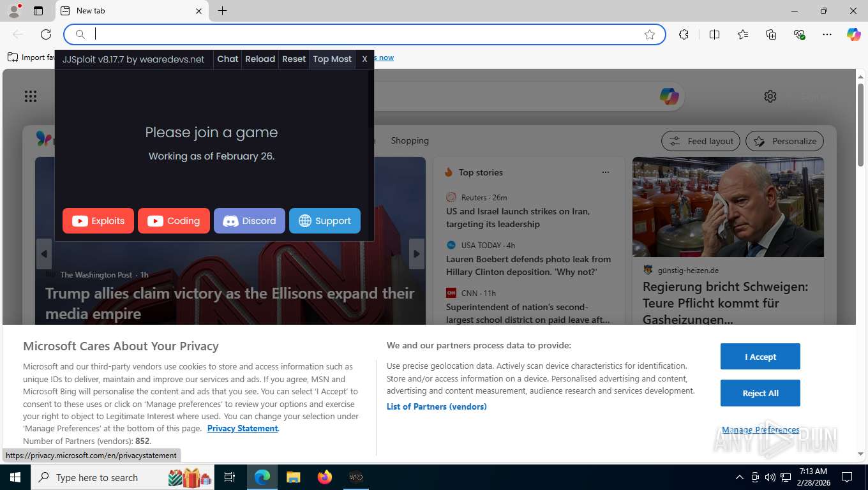This screenshot has height=490, width=868.
Task: Click The Washington Post source label
Action: point(96,275)
